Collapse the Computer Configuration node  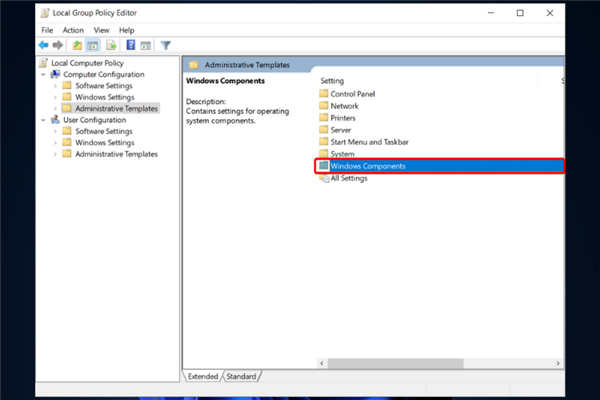43,74
